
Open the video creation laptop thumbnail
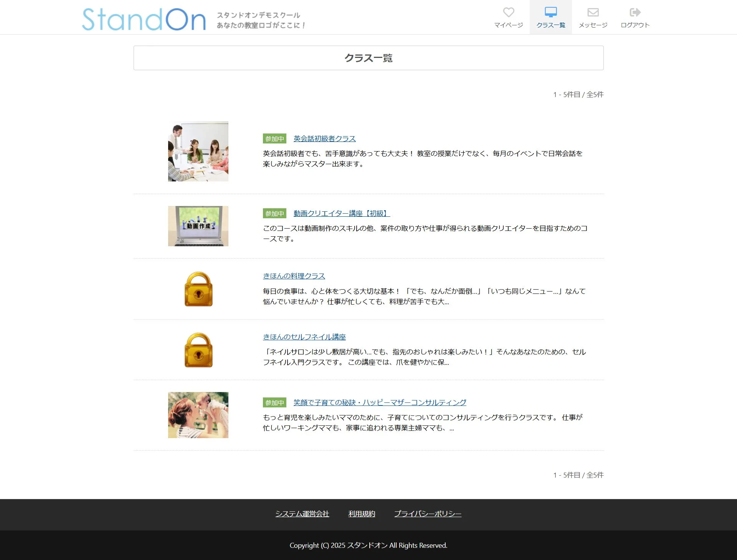[x=198, y=226]
